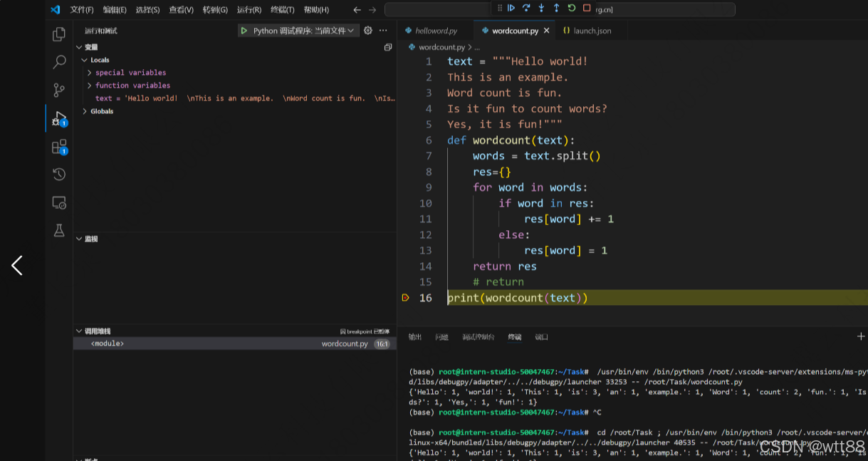Click wordcount.py in editor breadcrumb
The width and height of the screenshot is (868, 461).
pos(441,47)
